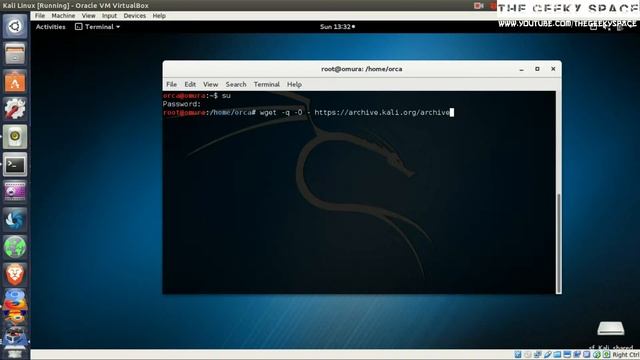This screenshot has width=640, height=360.
Task: Open the sf_Kali_shared drive desktop icon
Action: point(611,329)
